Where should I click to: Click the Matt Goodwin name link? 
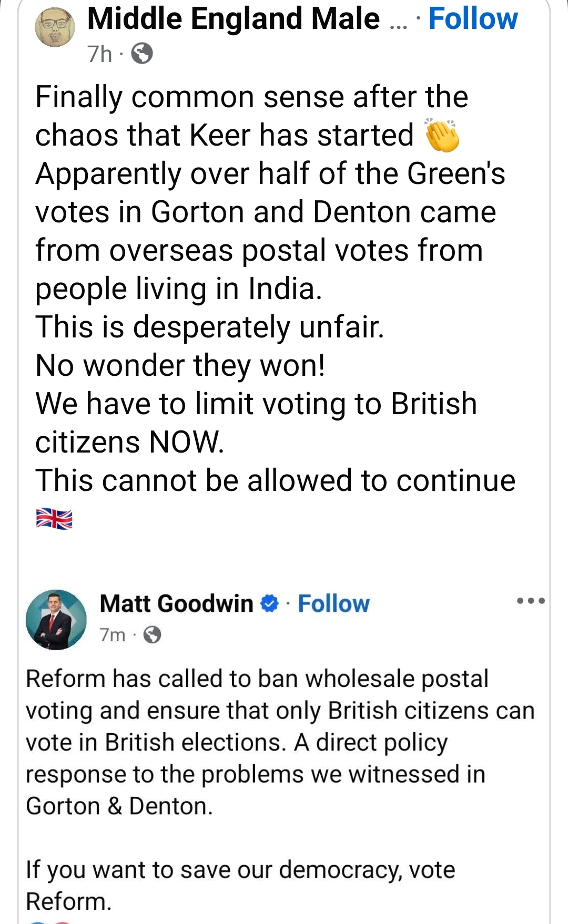[176, 604]
